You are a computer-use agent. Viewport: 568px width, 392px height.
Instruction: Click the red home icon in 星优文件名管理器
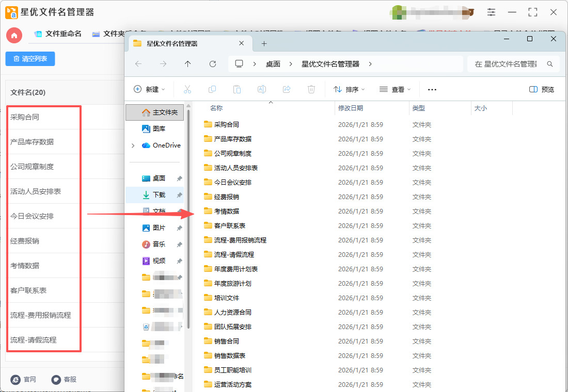point(14,36)
